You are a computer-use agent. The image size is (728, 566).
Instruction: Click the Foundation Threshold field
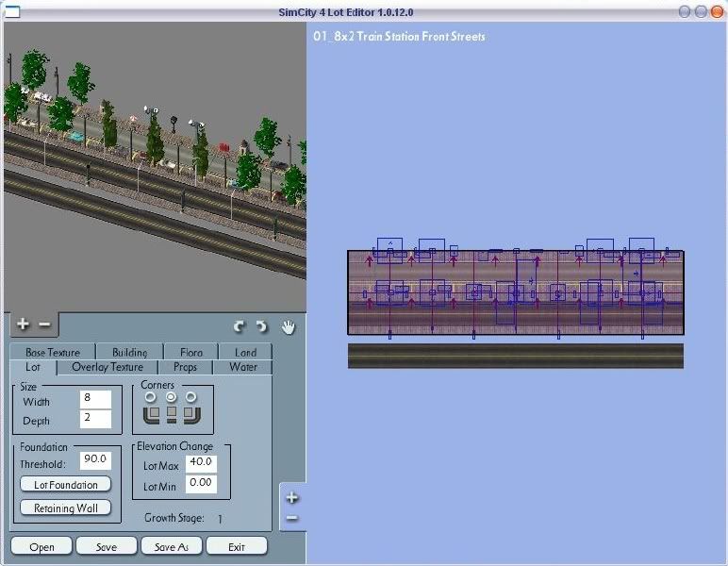tap(95, 459)
